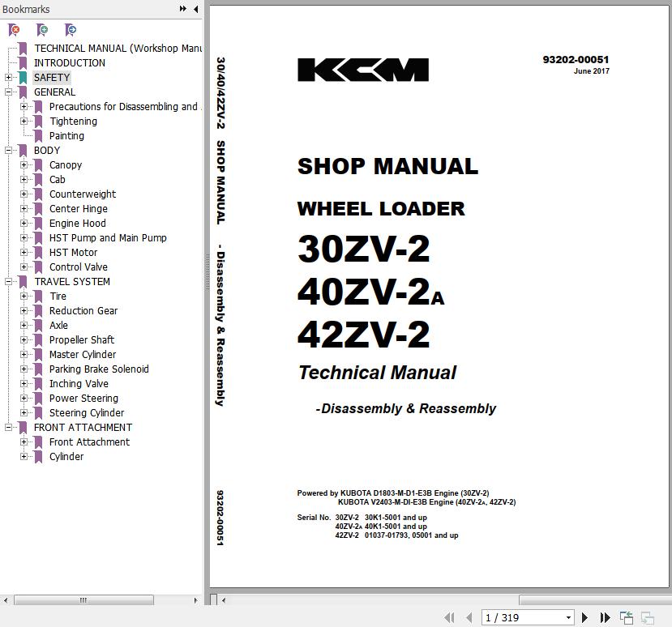The image size is (672, 627).
Task: Open the Reduction Gear bookmark
Action: coord(83,310)
